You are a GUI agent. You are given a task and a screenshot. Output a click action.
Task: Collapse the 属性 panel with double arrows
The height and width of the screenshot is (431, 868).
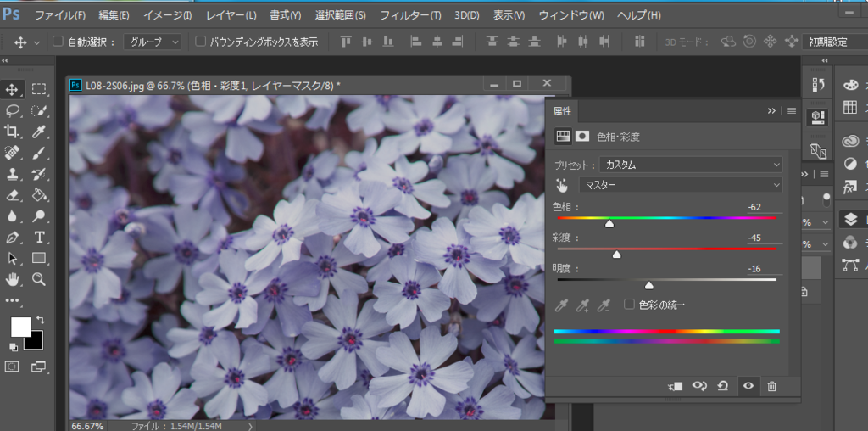click(771, 111)
